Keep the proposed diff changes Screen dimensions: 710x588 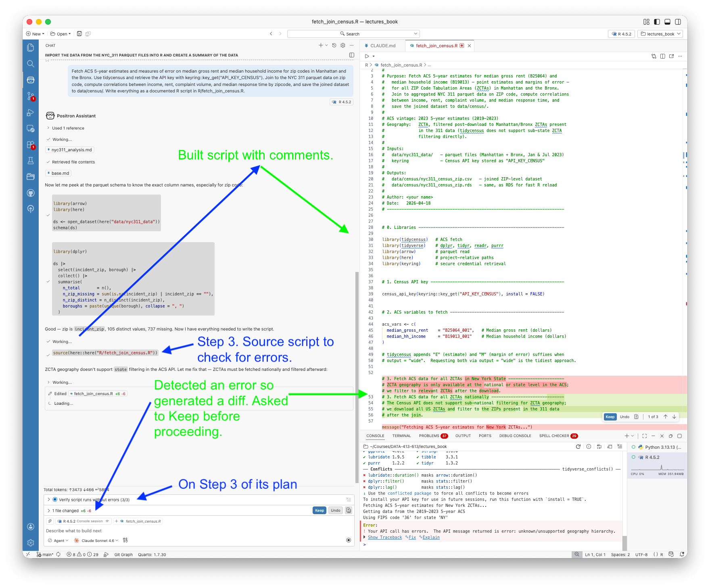click(610, 416)
